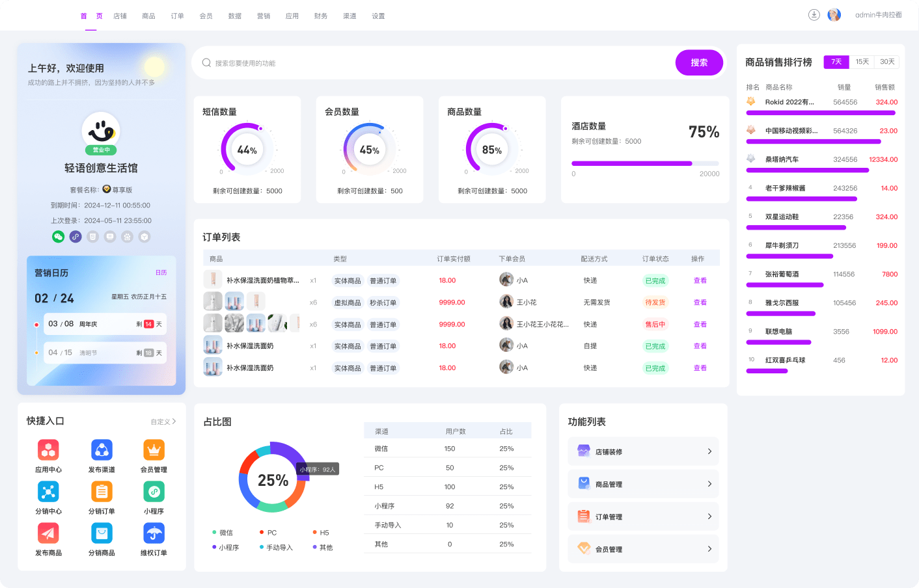
Task: Open the 营销 navigation menu item
Action: click(263, 16)
